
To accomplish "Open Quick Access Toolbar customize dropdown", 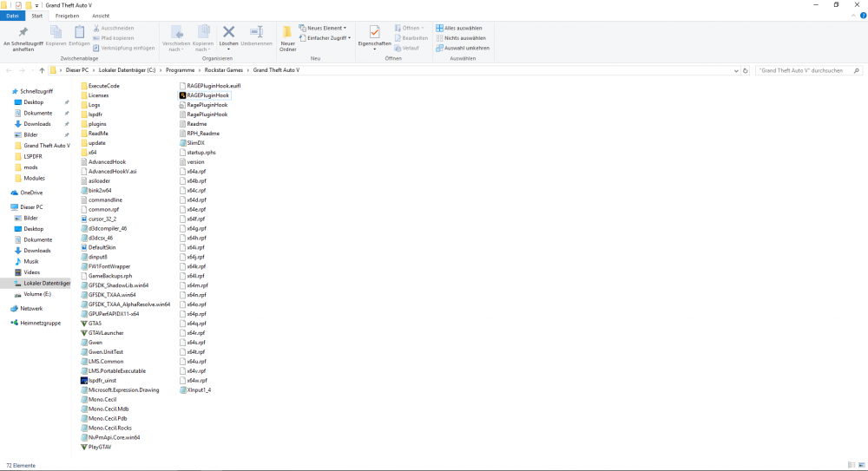I will 36,5.
